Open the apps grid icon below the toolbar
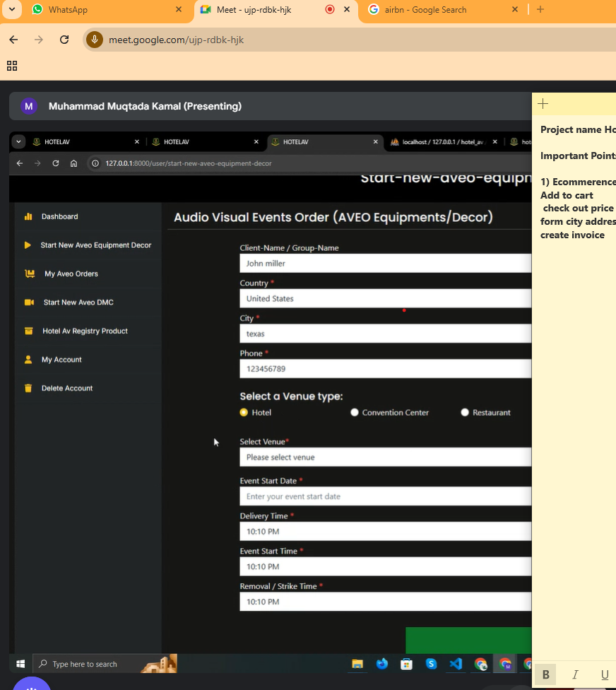 coord(12,66)
